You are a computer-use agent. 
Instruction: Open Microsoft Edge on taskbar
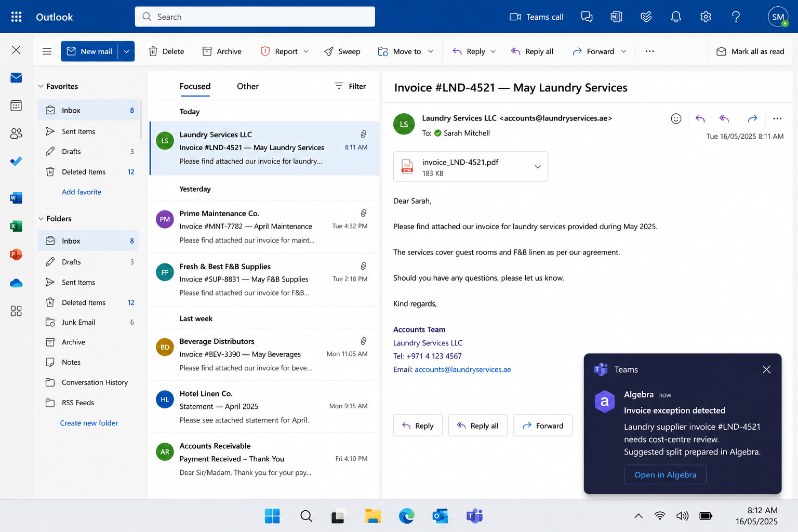[406, 516]
